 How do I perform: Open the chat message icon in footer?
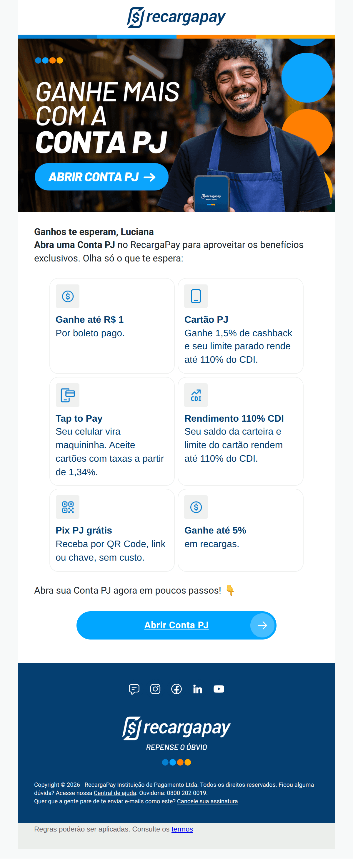click(x=134, y=689)
